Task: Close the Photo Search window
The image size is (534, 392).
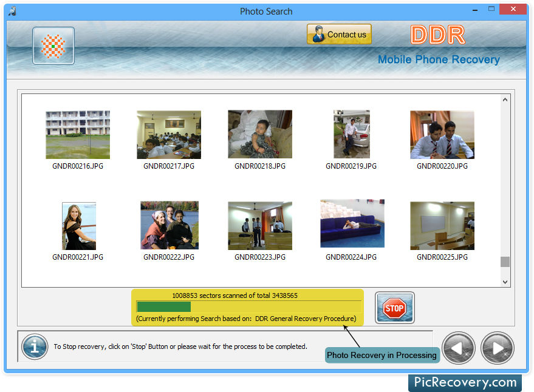Action: [513, 9]
